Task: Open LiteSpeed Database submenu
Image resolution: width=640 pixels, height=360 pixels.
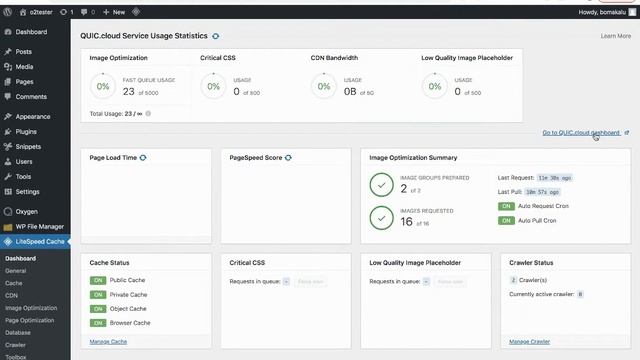Action: (x=18, y=333)
